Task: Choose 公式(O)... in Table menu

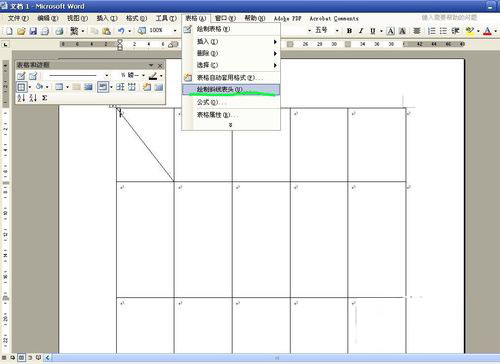Action: (231, 102)
